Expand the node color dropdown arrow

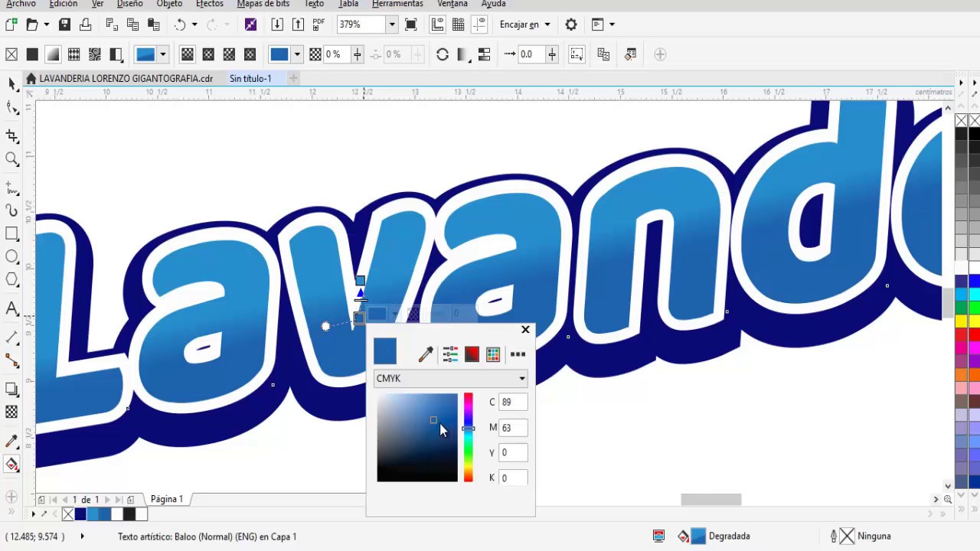coord(297,54)
